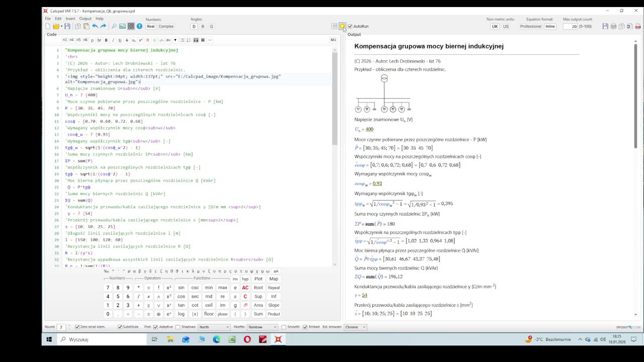Save the code with floppy disk icon
The width and height of the screenshot is (644, 362).
pos(67,26)
